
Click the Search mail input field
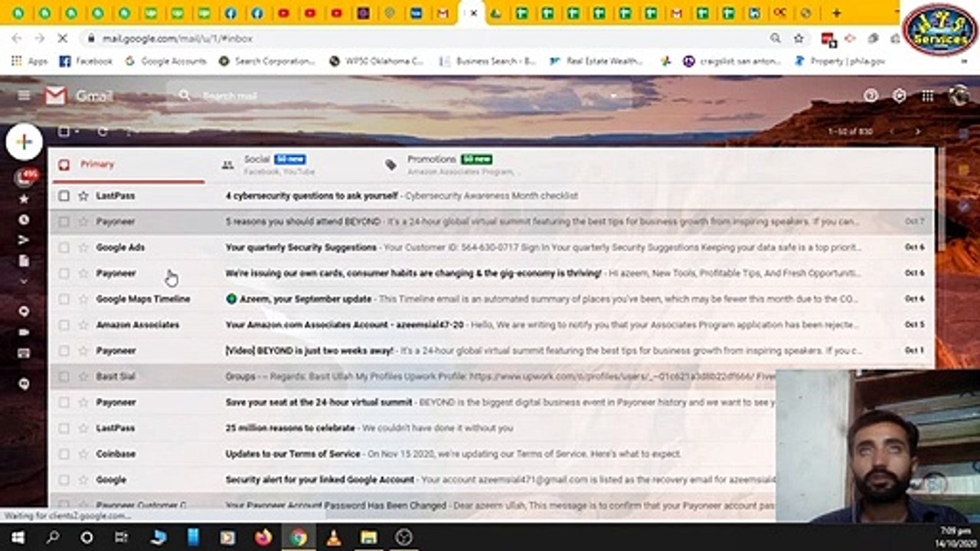coord(398,96)
